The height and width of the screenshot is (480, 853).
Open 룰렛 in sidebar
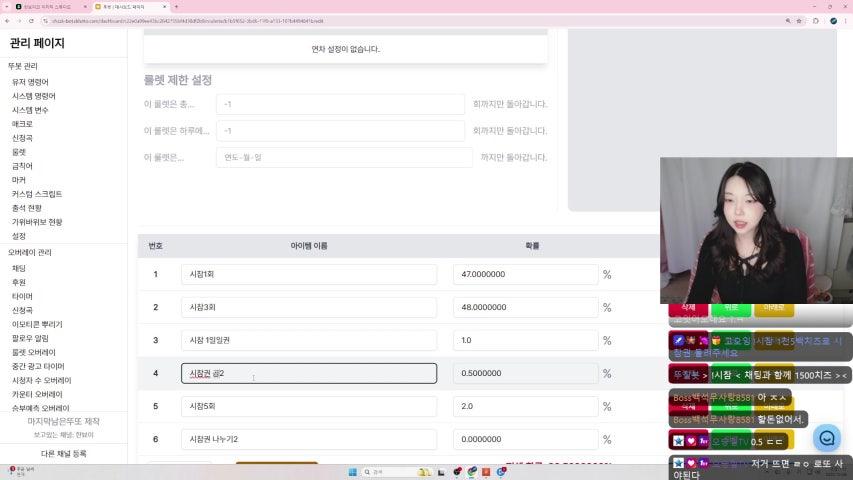(19, 152)
